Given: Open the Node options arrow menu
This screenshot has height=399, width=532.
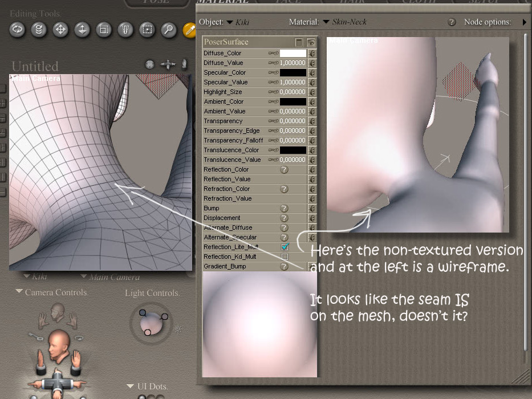Looking at the screenshot, I should (525, 22).
